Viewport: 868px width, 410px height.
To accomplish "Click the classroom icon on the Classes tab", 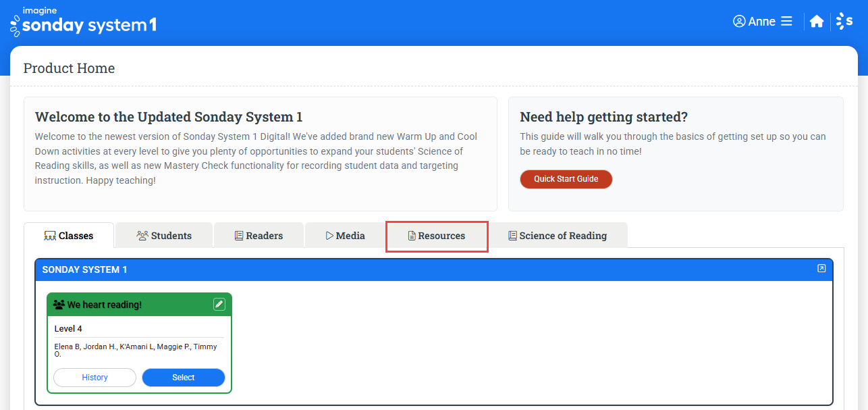I will (50, 235).
